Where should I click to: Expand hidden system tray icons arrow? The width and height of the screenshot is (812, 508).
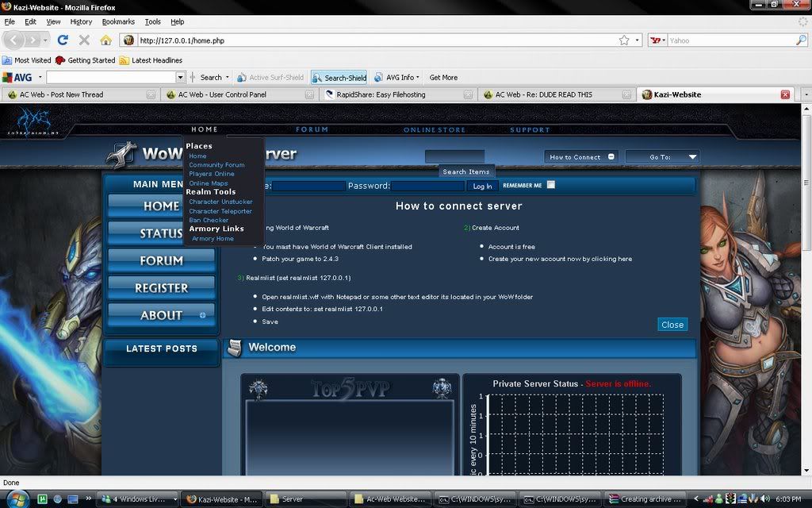click(696, 498)
